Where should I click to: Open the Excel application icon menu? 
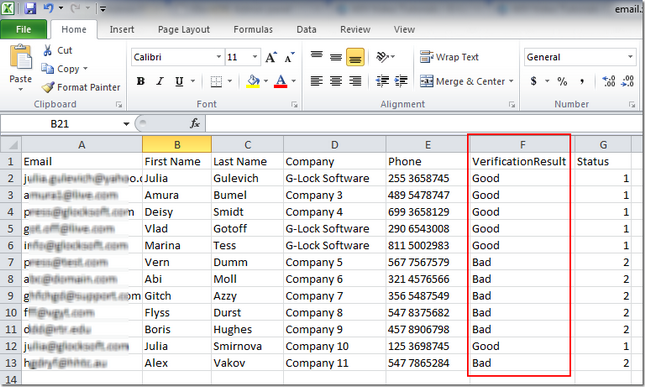point(8,8)
